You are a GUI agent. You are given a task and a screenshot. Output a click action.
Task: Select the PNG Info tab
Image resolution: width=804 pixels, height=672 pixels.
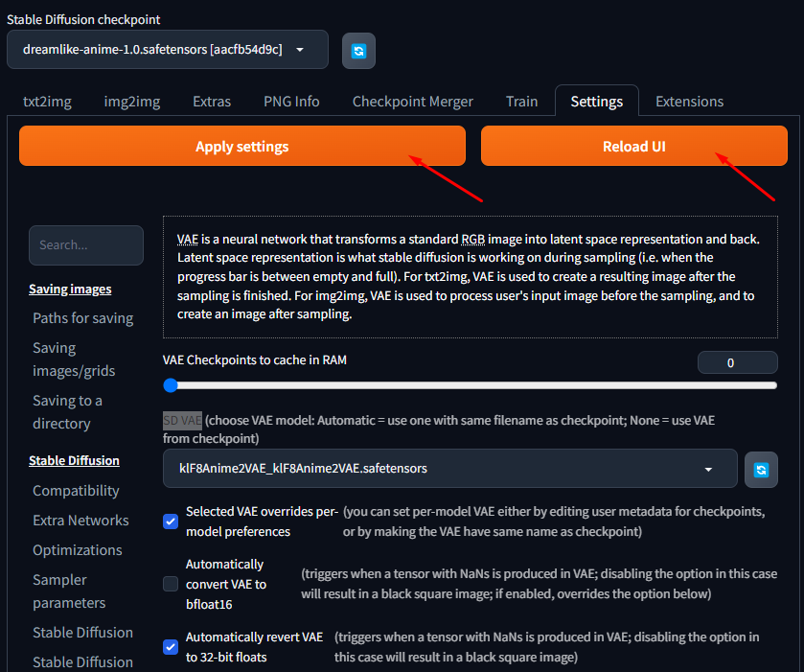click(291, 102)
